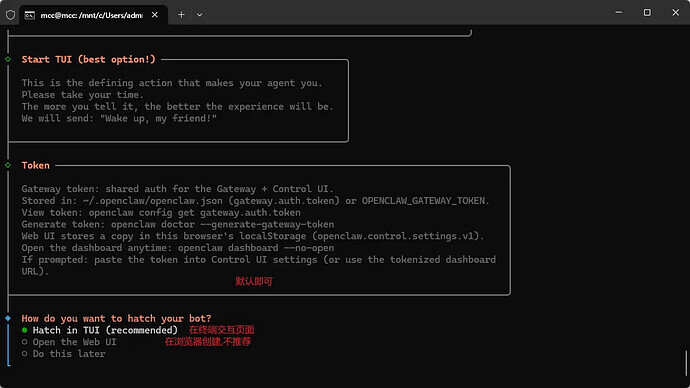Click the 'Please take your time.' line
The width and height of the screenshot is (690, 388).
[83, 95]
